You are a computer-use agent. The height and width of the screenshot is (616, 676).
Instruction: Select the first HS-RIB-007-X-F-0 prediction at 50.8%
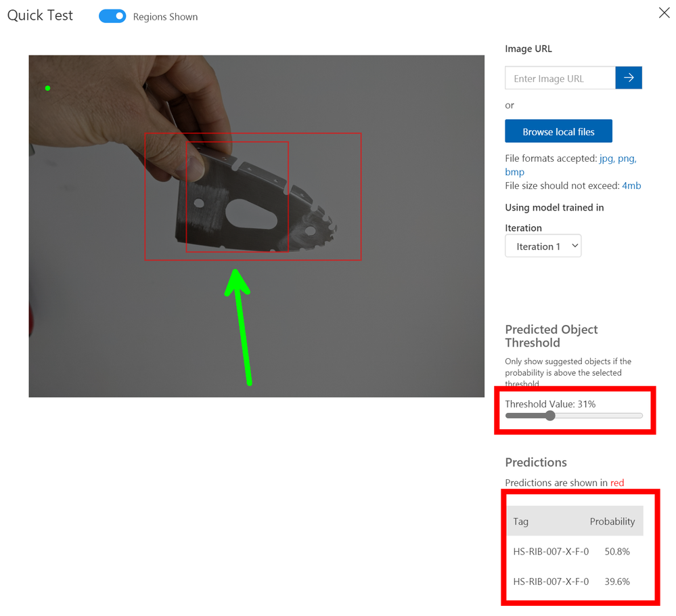pyautogui.click(x=574, y=551)
